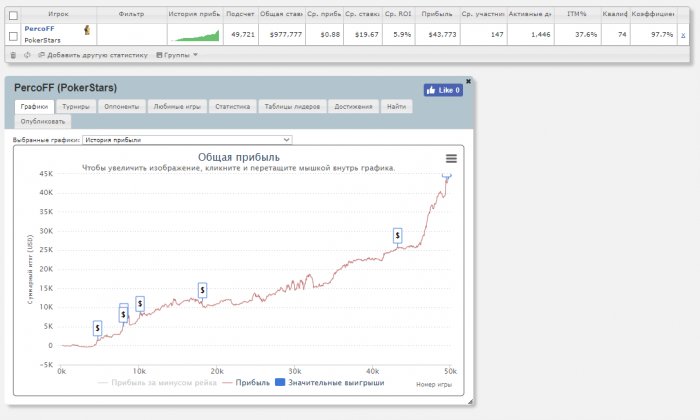
Task: Switch to the 'Любимые игры' tab
Action: [x=177, y=107]
